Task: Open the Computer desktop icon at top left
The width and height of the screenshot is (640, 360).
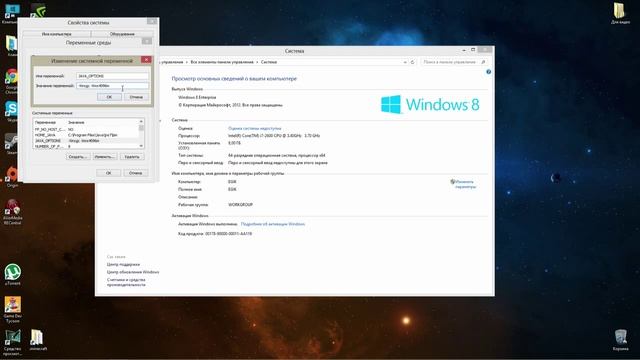Action: click(x=11, y=12)
